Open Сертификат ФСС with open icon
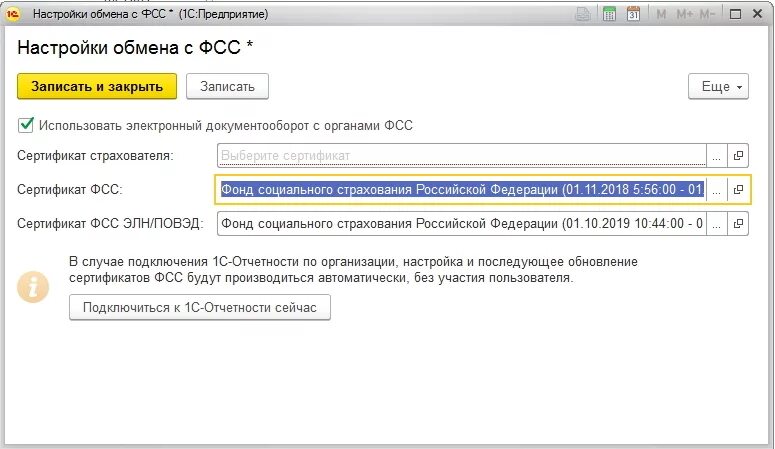The image size is (775, 449). pyautogui.click(x=738, y=189)
